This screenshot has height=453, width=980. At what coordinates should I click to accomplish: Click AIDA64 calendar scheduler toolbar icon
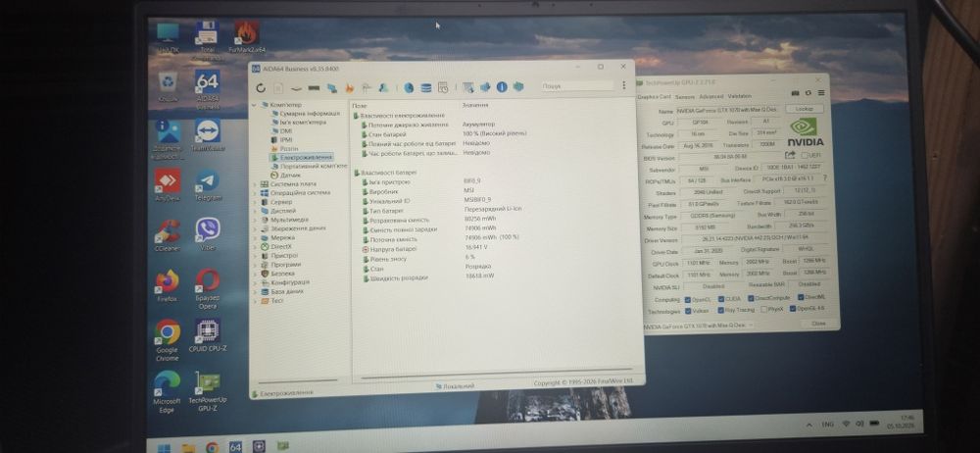click(x=443, y=87)
